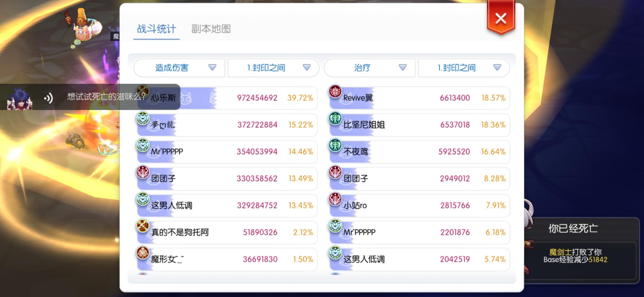644x297 pixels.
Task: Click the class icon beside 夢ღ龍
Action: click(x=143, y=118)
